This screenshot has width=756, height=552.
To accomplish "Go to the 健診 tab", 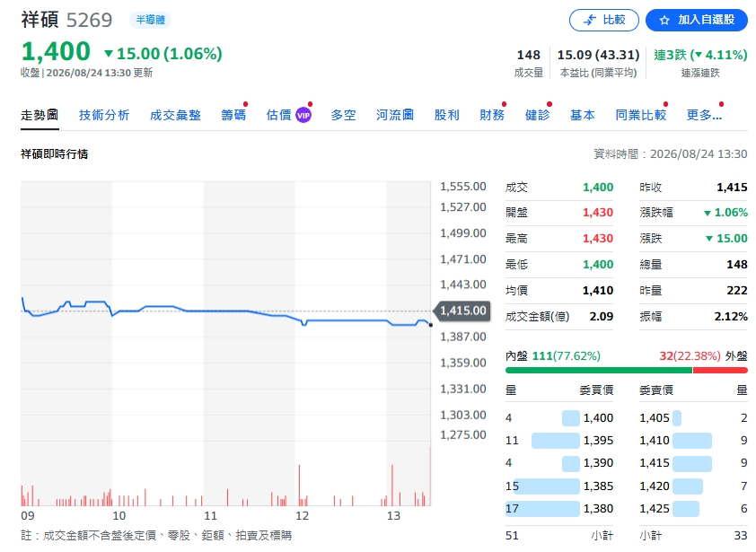I will tap(537, 115).
